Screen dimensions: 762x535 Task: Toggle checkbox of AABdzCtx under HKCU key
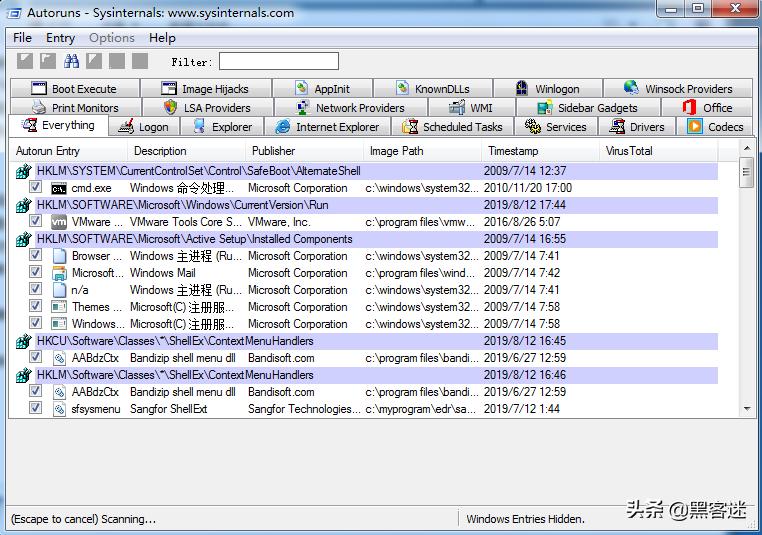[35, 357]
